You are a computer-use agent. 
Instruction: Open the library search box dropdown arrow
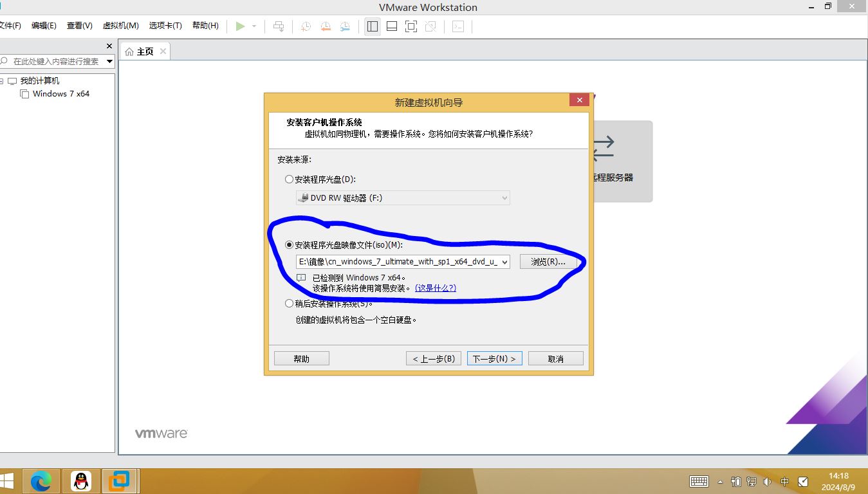point(110,61)
